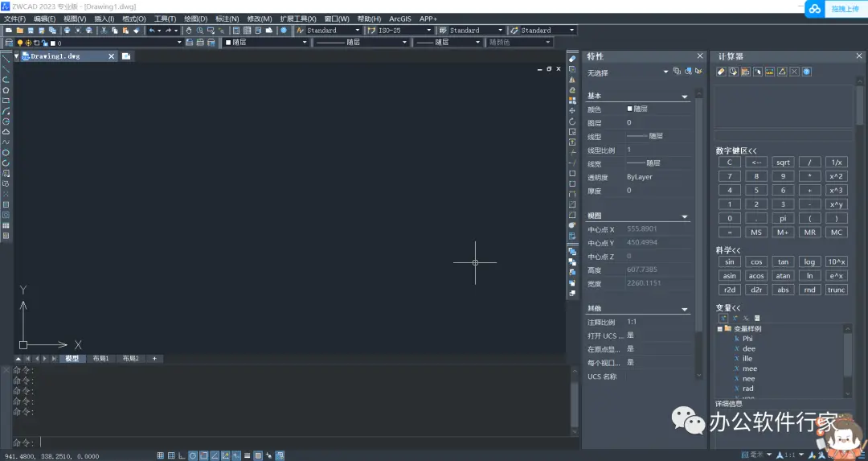This screenshot has width=868, height=461.
Task: Click the sqrt calculator button
Action: pos(783,163)
